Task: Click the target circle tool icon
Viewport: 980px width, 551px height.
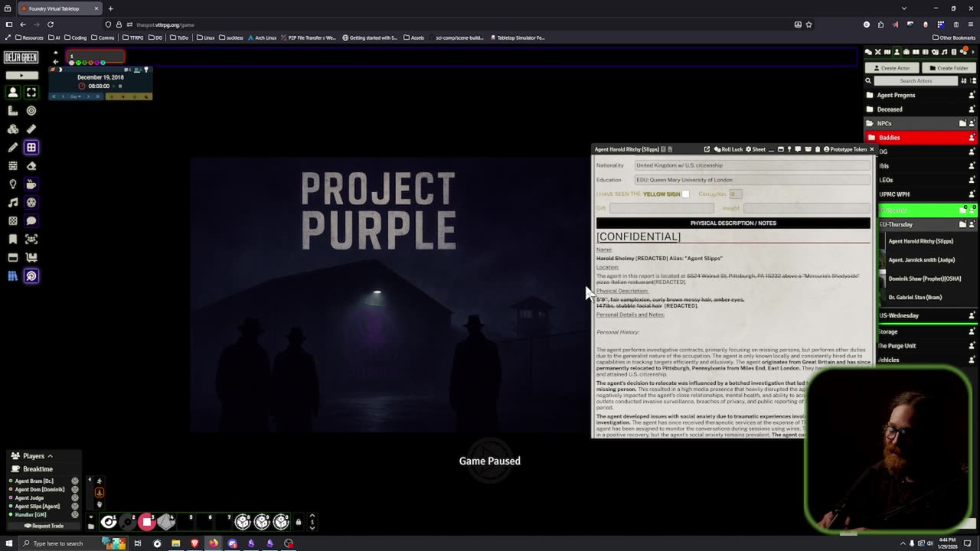Action: (31, 110)
